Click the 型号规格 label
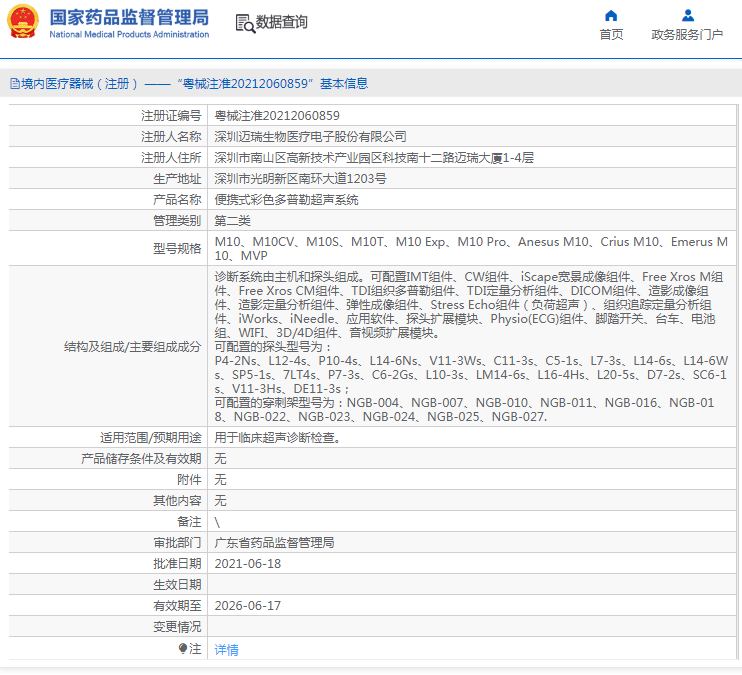 click(177, 249)
